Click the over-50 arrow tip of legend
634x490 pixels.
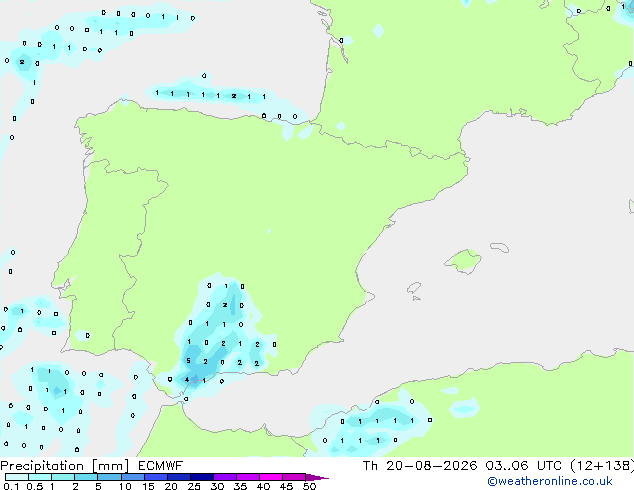[317, 477]
